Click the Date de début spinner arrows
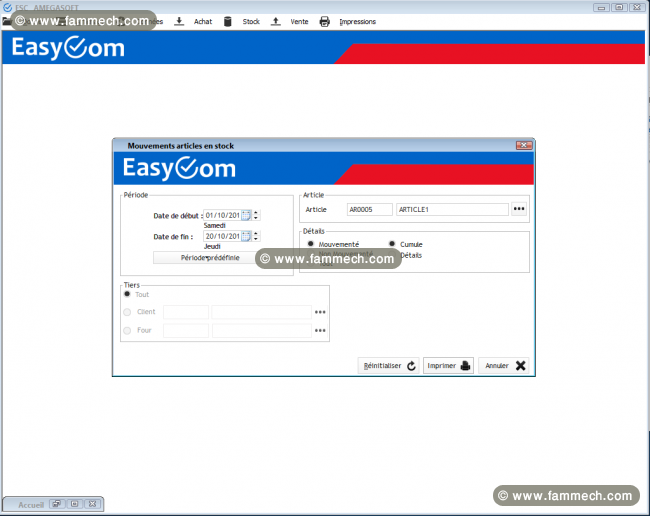This screenshot has height=516, width=650. [x=256, y=215]
